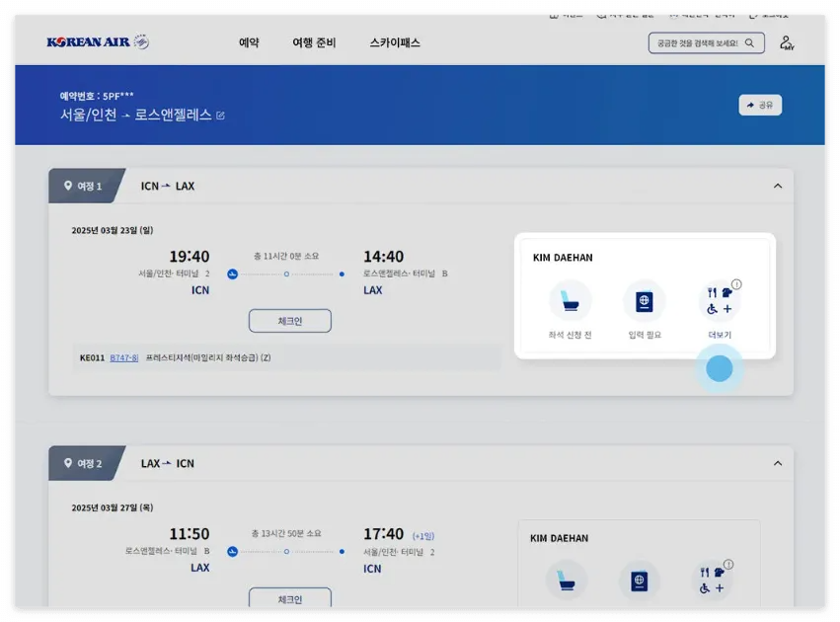The width and height of the screenshot is (840, 622).
Task: Select the 여정 1 tab label
Action: 89,186
